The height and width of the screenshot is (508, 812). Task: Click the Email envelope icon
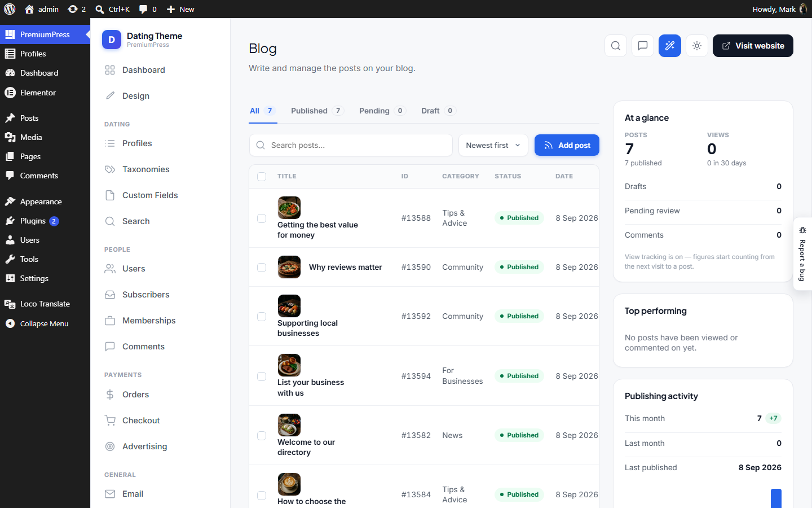pos(110,494)
